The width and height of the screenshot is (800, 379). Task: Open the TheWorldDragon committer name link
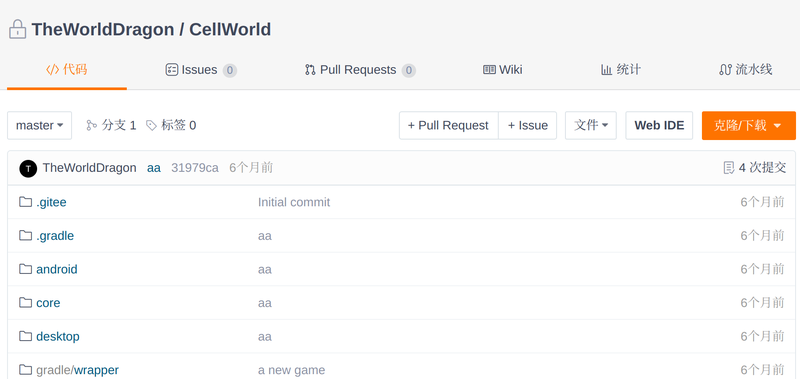coord(90,168)
